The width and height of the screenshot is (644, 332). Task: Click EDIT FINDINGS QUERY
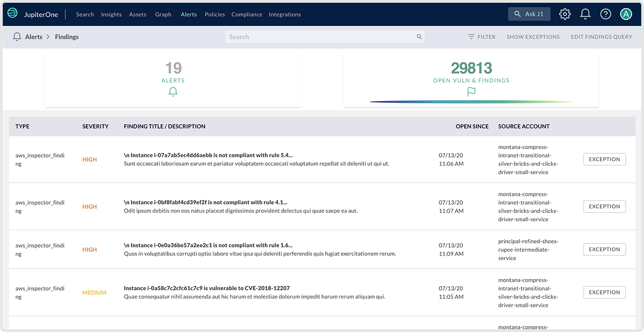(x=601, y=36)
